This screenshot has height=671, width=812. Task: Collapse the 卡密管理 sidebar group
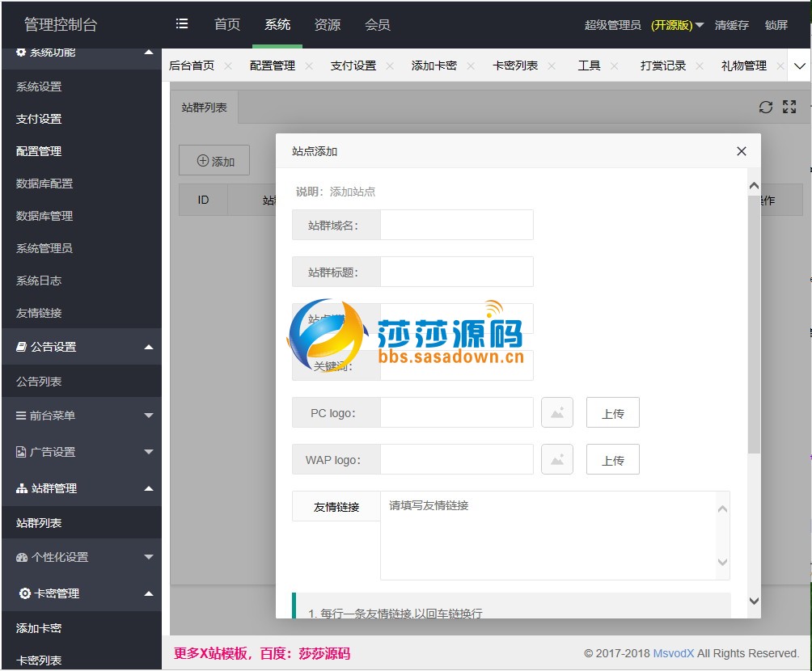point(149,593)
